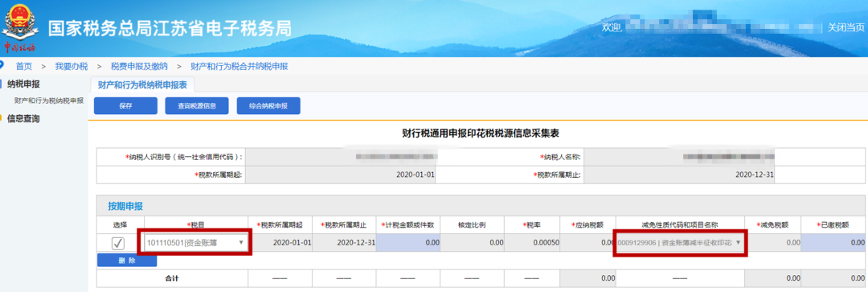Select the 财产和行为税纳税申报表 tab
The height and width of the screenshot is (292, 868).
[x=142, y=84]
